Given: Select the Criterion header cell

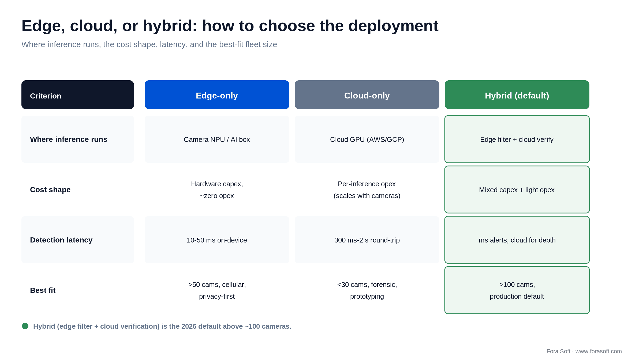Looking at the screenshot, I should tap(78, 95).
